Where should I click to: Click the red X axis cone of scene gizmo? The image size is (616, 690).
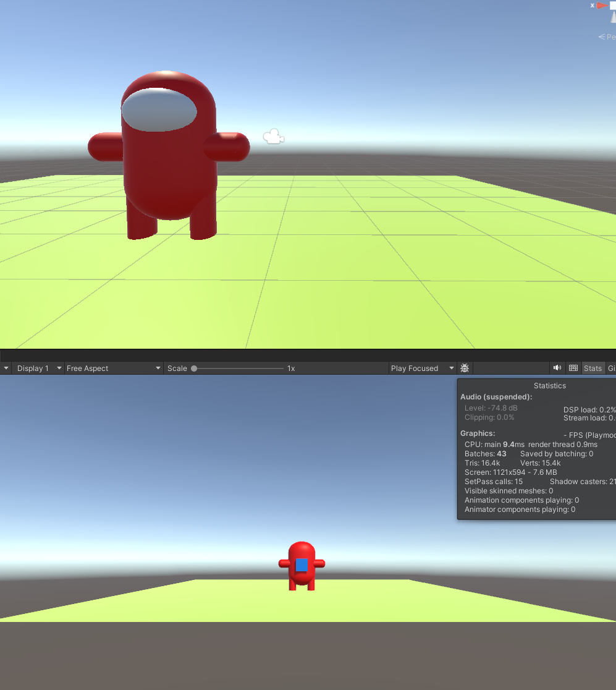(x=602, y=6)
